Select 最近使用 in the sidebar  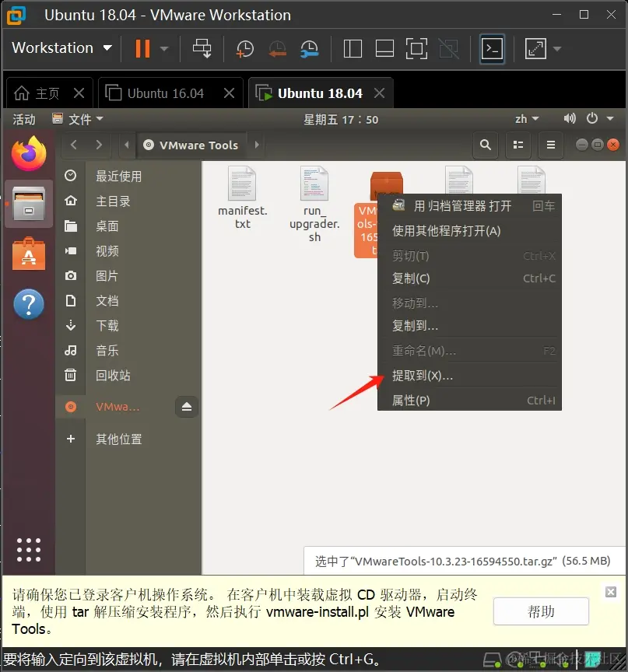pos(128,176)
